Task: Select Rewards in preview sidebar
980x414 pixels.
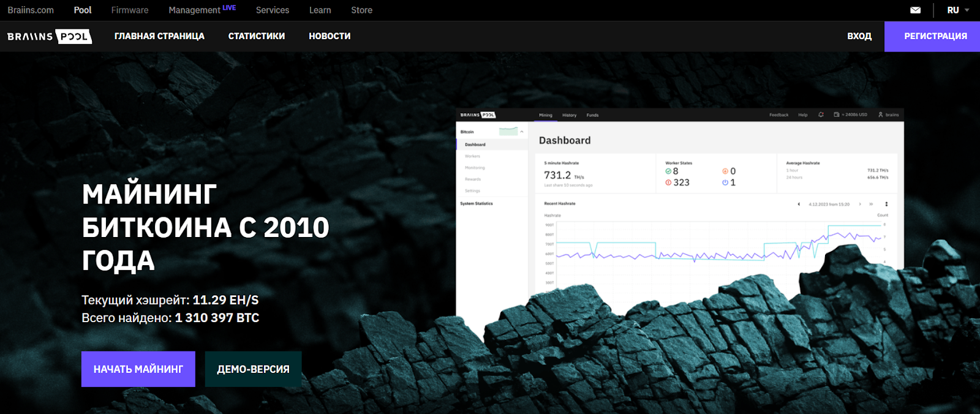Action: (473, 179)
